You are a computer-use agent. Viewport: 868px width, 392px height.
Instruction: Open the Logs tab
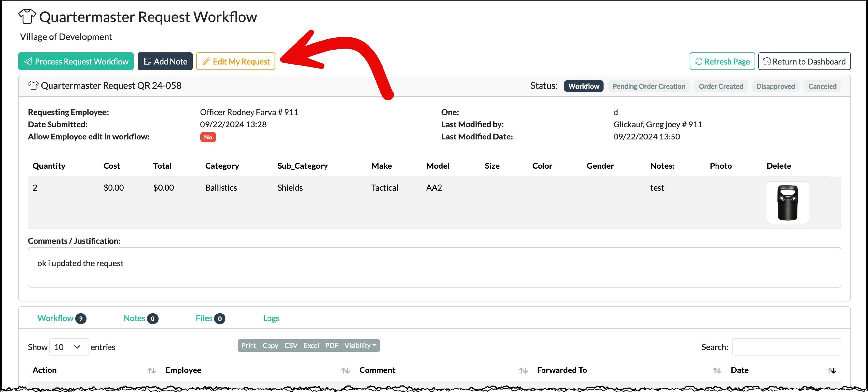point(271,318)
